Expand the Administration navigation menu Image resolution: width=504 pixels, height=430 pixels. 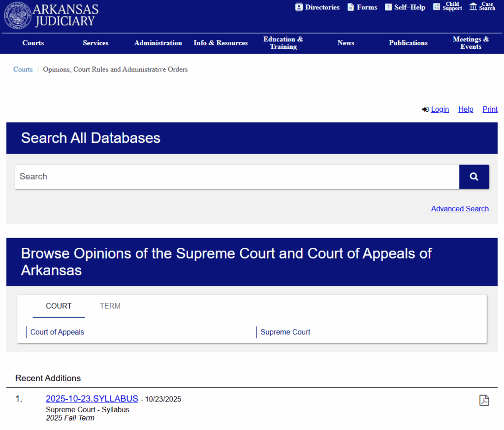pyautogui.click(x=158, y=43)
